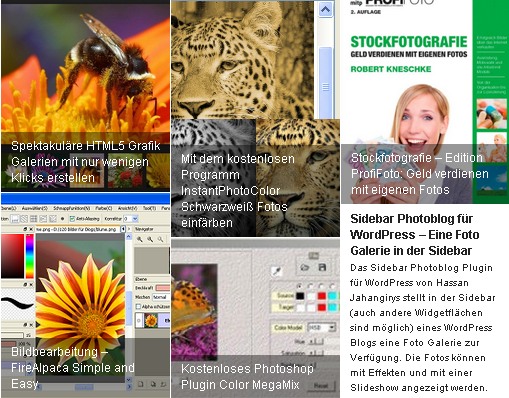The width and height of the screenshot is (509, 398).
Task: Click the round dot snap icon before Anti-Aliasing
Action: 62,219
